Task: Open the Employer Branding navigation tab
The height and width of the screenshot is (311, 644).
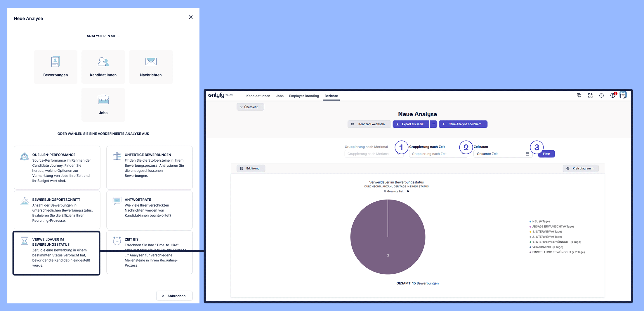Action: (x=304, y=96)
